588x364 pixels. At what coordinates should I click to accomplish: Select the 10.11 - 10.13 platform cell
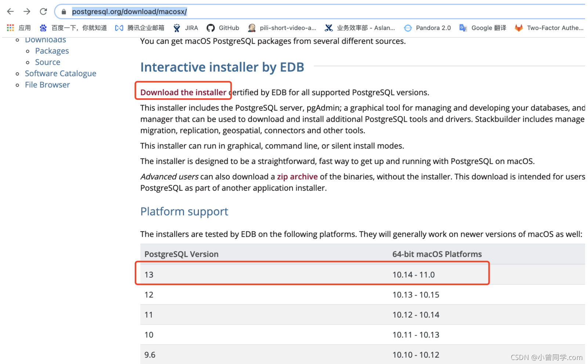(x=416, y=335)
